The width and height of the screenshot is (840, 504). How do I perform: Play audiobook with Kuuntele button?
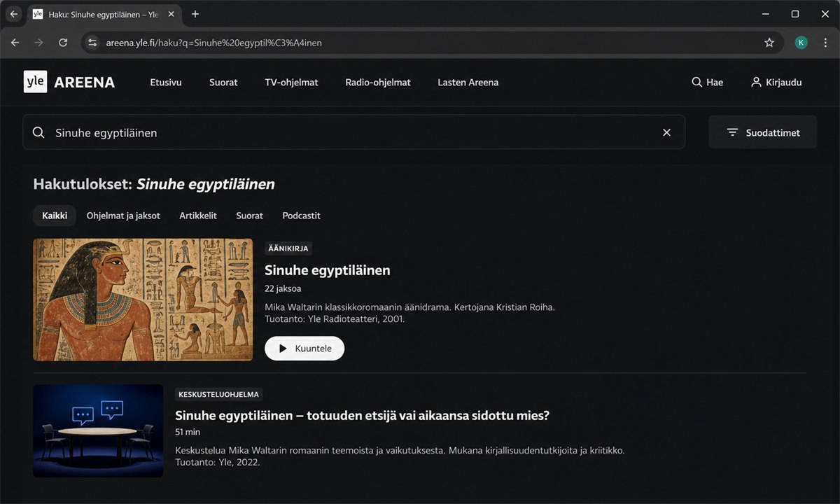tap(304, 348)
